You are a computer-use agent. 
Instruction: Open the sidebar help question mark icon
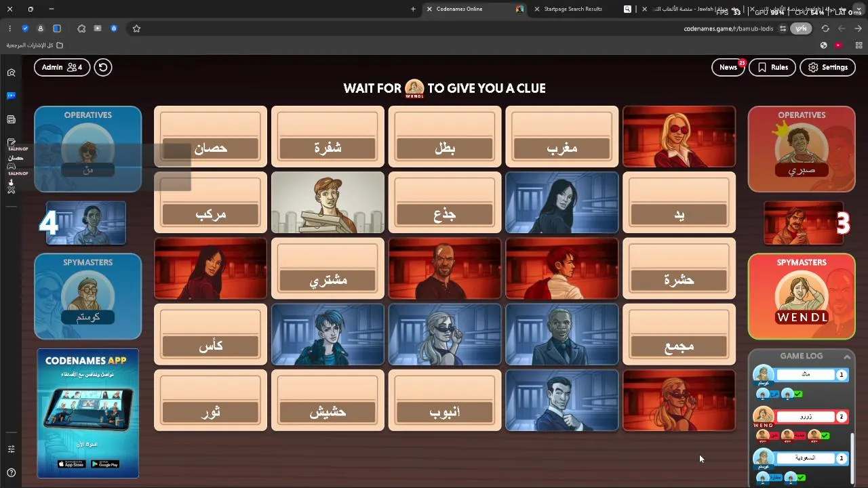(x=11, y=472)
